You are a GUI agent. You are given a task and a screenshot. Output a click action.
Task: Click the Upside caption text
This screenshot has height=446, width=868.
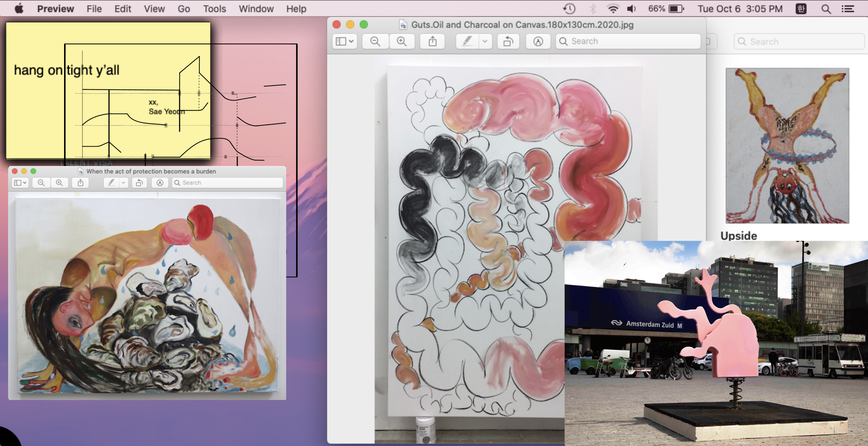[739, 235]
